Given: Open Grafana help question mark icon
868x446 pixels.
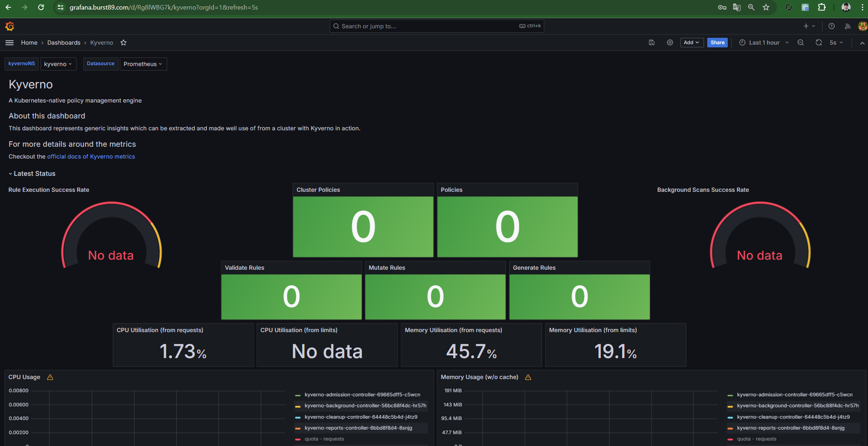Looking at the screenshot, I should [x=832, y=26].
